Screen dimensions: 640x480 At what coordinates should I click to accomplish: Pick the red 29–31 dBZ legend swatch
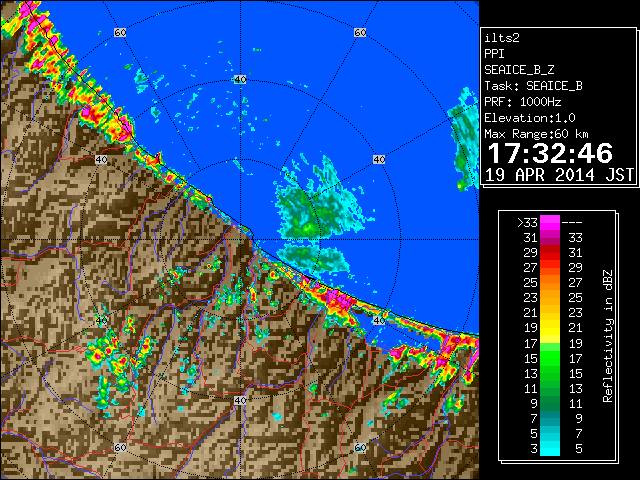550,253
